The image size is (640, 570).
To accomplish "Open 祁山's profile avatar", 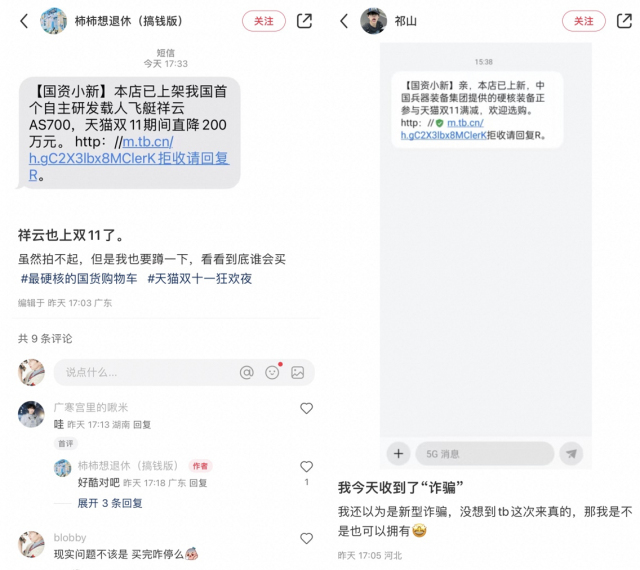I will point(373,21).
